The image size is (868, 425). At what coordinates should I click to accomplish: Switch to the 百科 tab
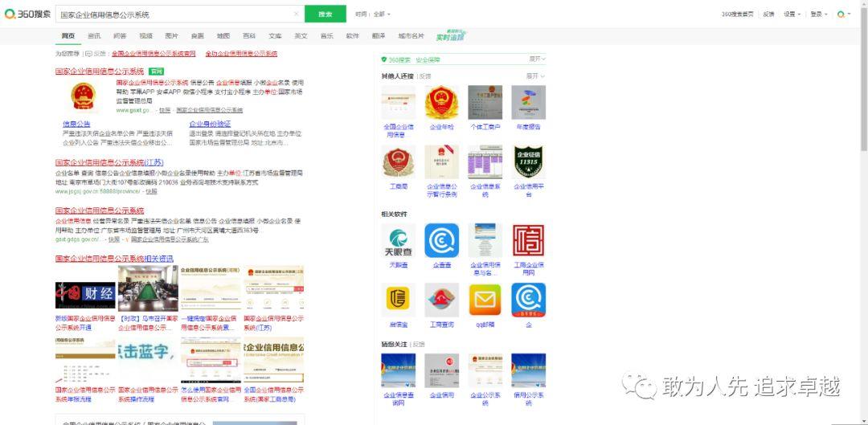(249, 36)
